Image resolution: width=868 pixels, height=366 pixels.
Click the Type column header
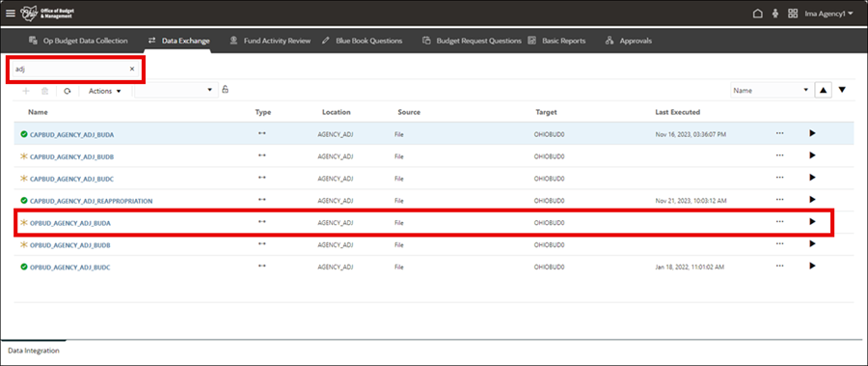263,112
